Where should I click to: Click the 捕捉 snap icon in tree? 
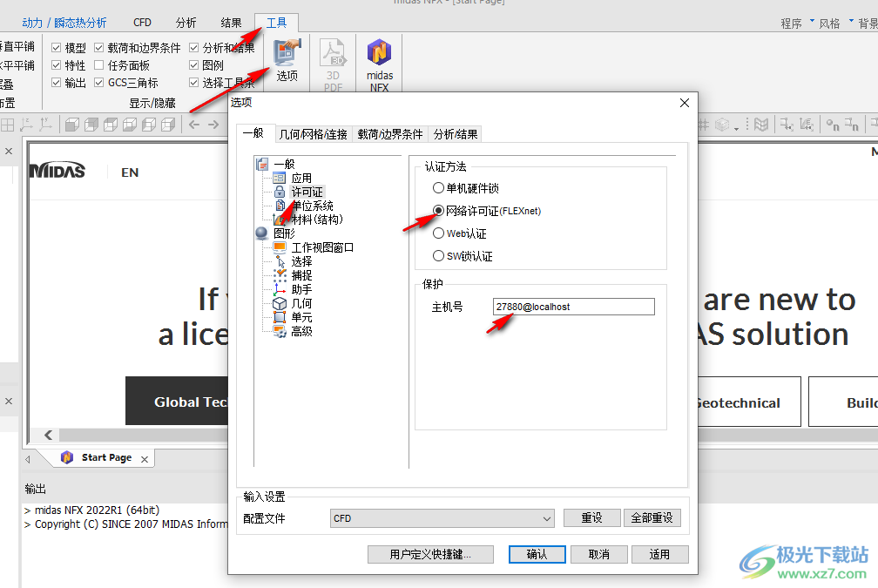[x=280, y=275]
